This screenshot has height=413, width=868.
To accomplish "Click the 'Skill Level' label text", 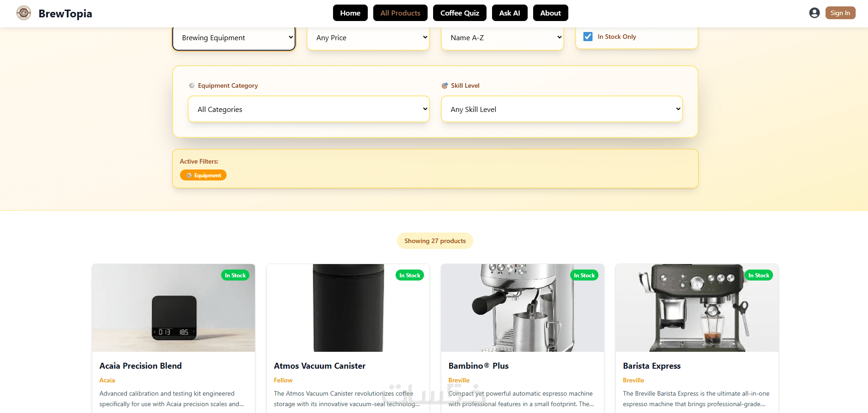I will (x=465, y=85).
